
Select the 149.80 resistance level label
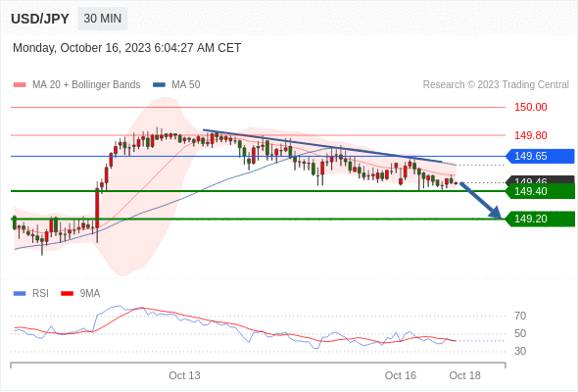coord(530,135)
